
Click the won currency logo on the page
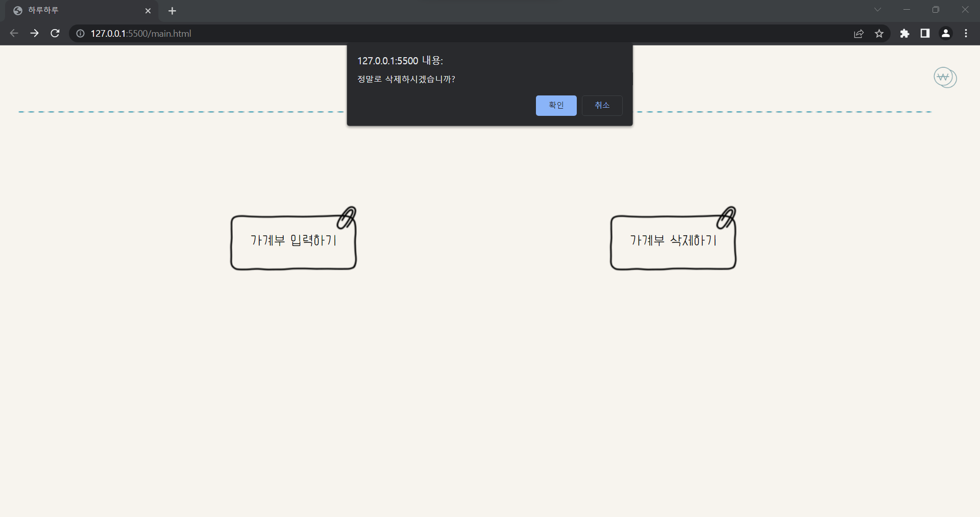click(x=944, y=77)
